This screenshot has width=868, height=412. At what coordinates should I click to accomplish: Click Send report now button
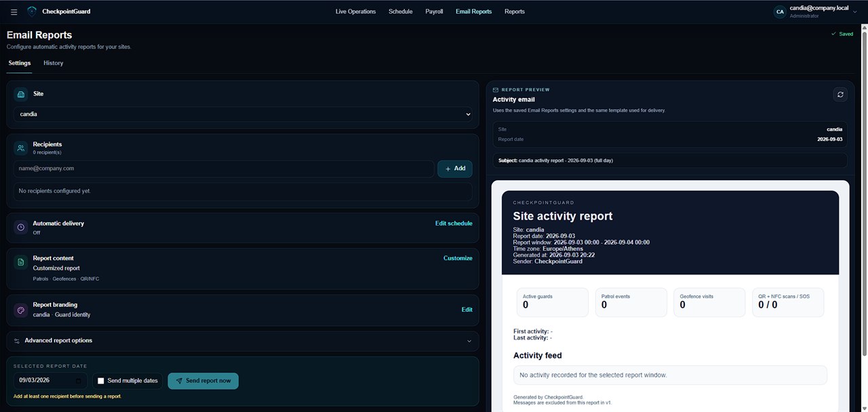coord(203,381)
